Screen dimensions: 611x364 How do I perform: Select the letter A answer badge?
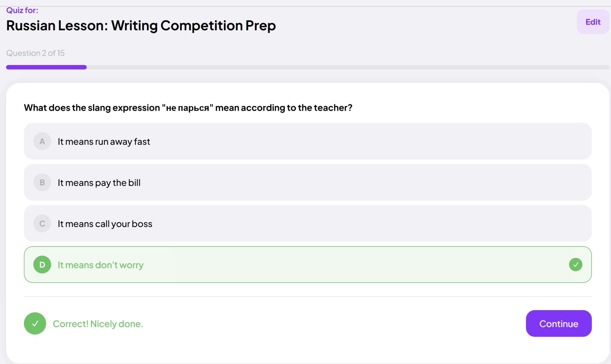42,141
